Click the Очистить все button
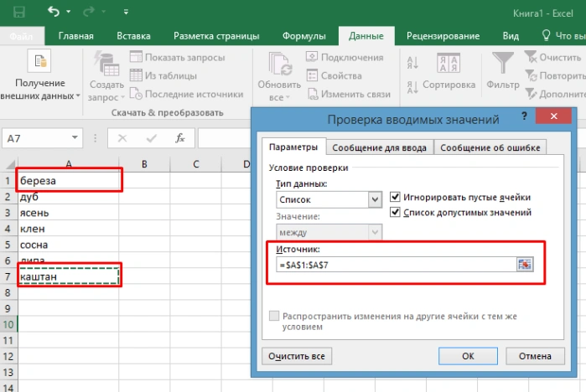The image size is (586, 392). tap(297, 356)
